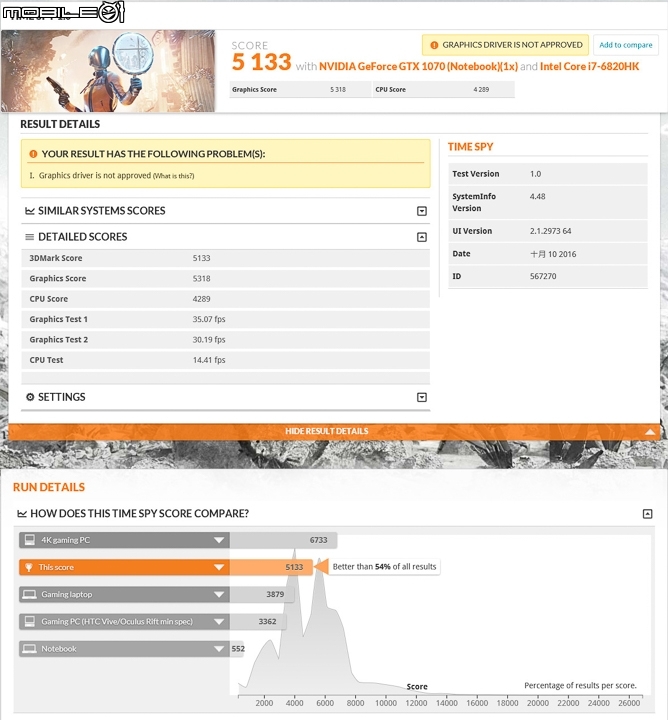Click the Date row value
The width and height of the screenshot is (668, 720).
pyautogui.click(x=553, y=254)
